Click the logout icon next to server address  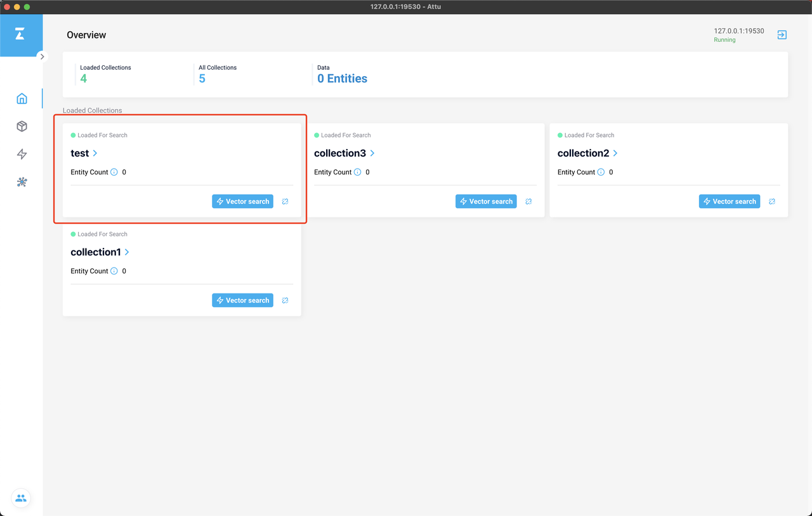tap(782, 35)
